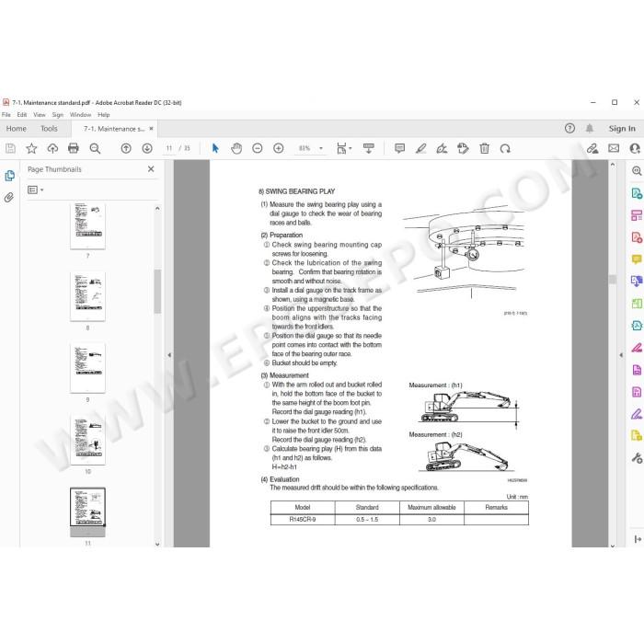
Task: Close the 7-1. Maintenance document tab
Action: [x=151, y=129]
